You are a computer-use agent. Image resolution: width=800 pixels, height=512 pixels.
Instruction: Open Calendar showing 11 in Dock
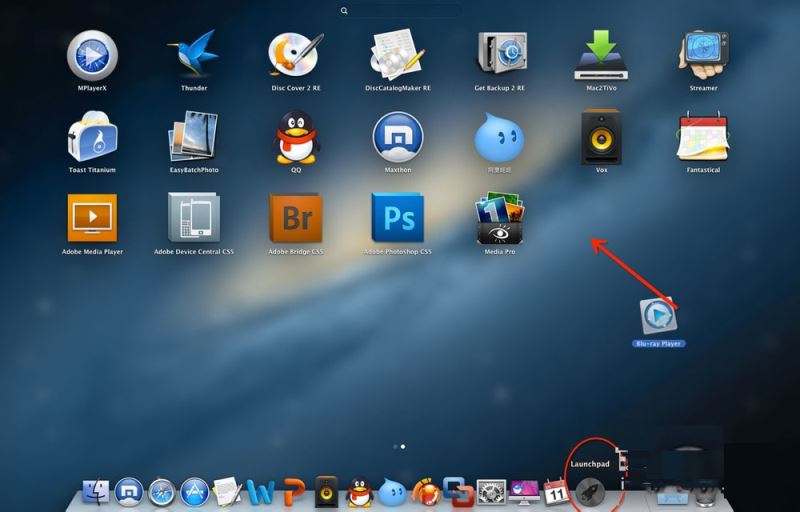coord(556,492)
